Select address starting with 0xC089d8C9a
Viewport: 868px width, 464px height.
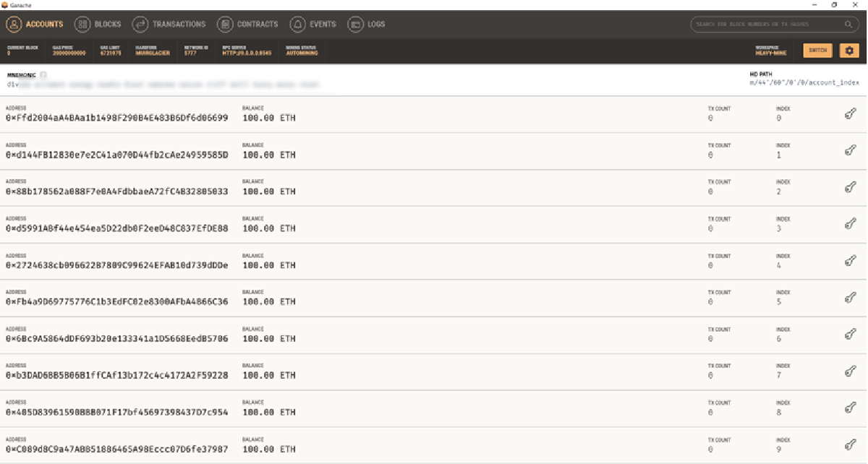click(x=116, y=449)
